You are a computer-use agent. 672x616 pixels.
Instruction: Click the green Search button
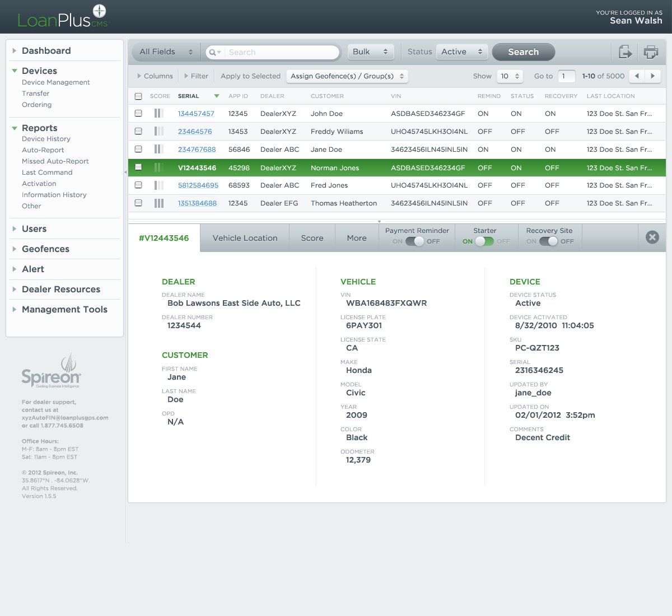tap(523, 52)
